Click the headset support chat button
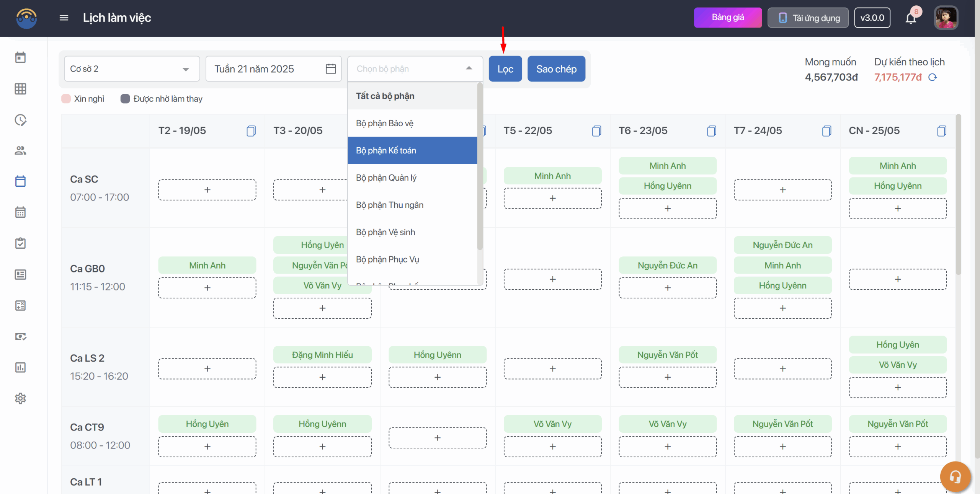 [x=955, y=476]
